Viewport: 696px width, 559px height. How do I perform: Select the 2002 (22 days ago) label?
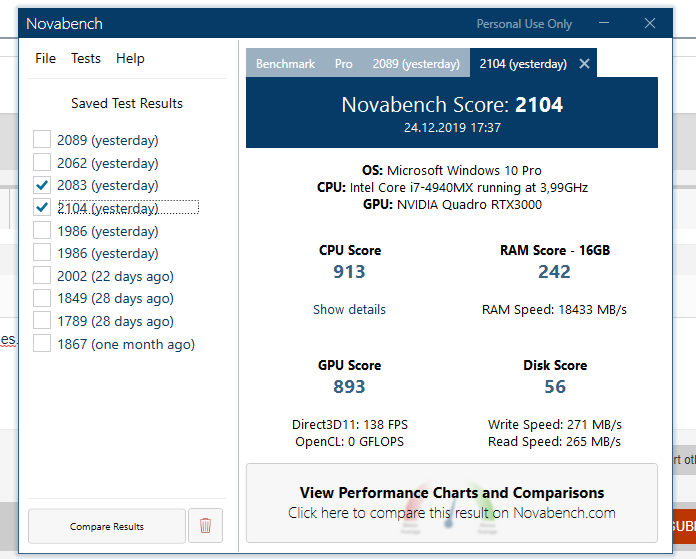point(115,276)
